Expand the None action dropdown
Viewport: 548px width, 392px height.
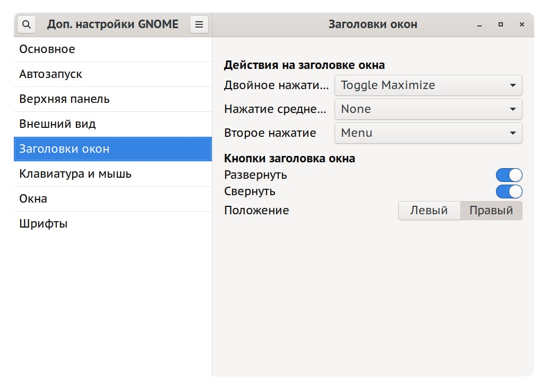coord(428,109)
